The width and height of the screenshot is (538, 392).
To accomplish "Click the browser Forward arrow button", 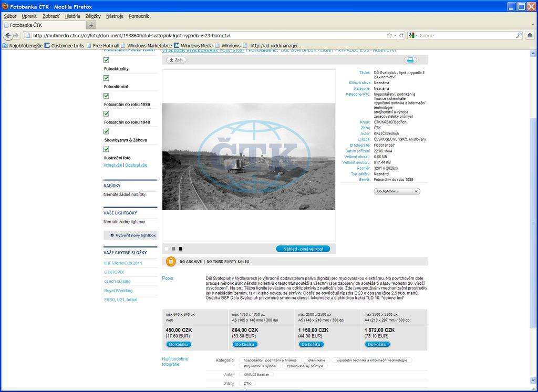I will point(16,35).
